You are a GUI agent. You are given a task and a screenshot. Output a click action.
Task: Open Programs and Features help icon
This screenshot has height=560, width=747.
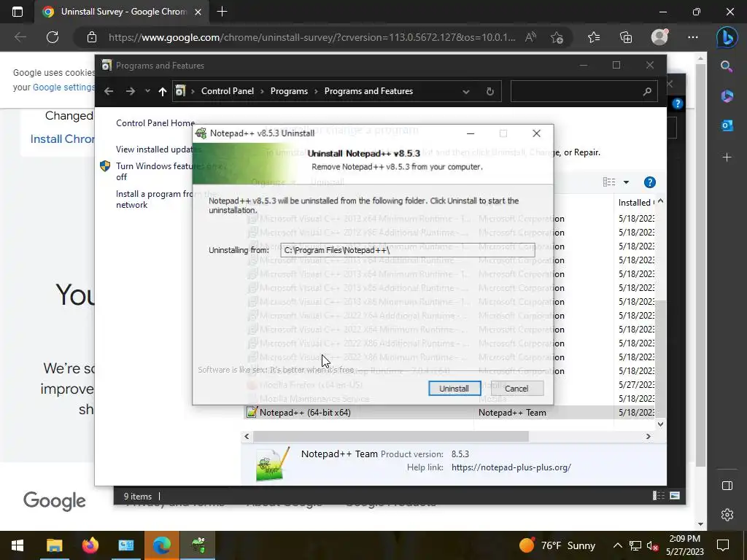649,182
